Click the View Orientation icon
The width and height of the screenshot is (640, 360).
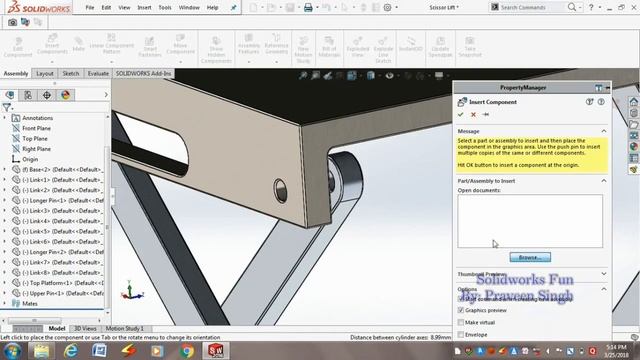click(351, 76)
